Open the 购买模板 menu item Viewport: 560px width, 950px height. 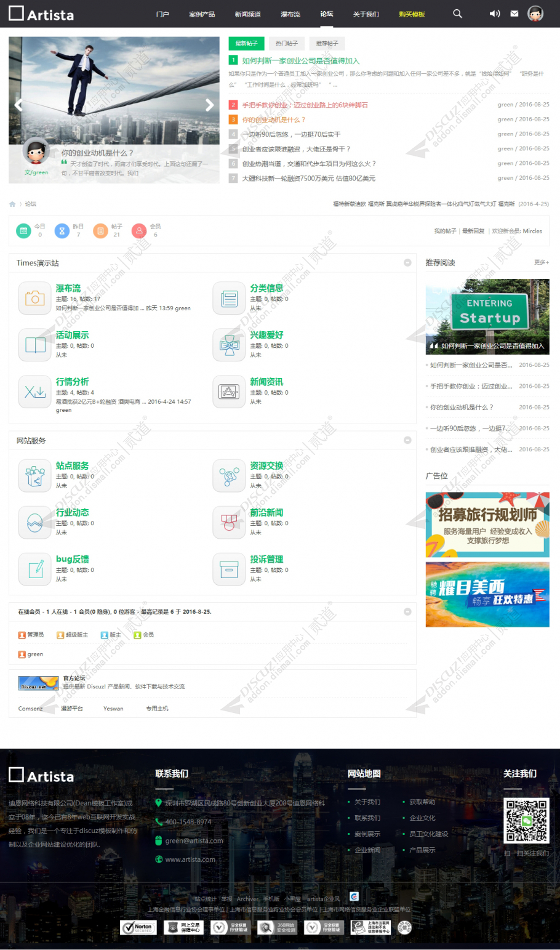pyautogui.click(x=412, y=14)
